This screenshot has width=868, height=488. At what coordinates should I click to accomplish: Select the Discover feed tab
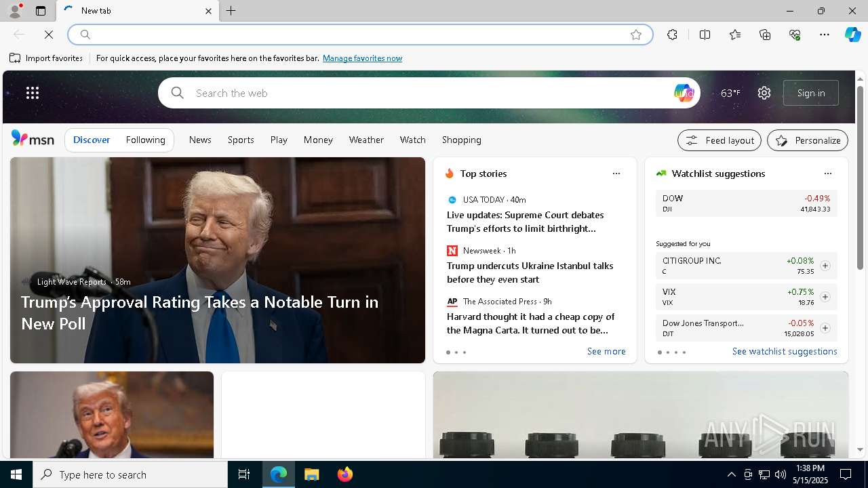coord(92,140)
